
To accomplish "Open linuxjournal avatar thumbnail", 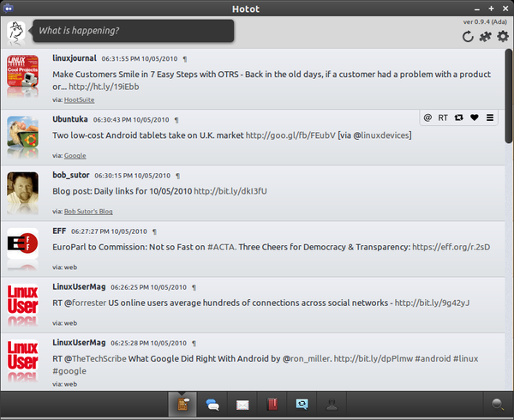I will click(22, 71).
